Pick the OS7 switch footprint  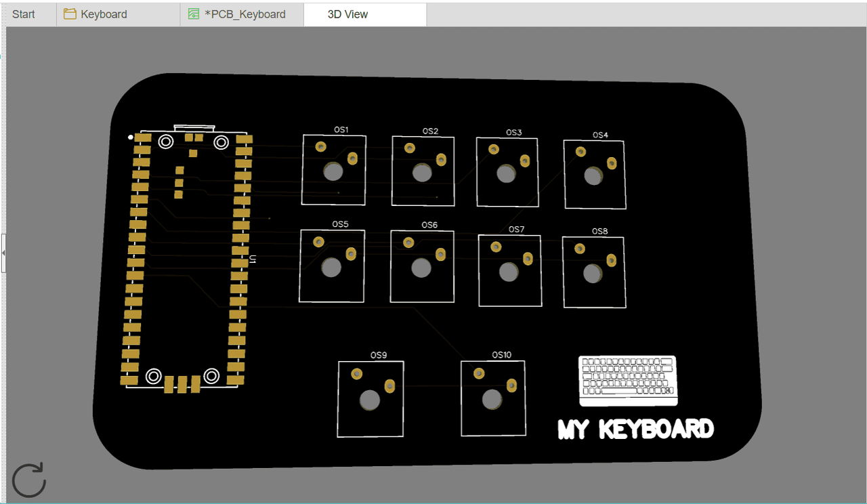[509, 271]
